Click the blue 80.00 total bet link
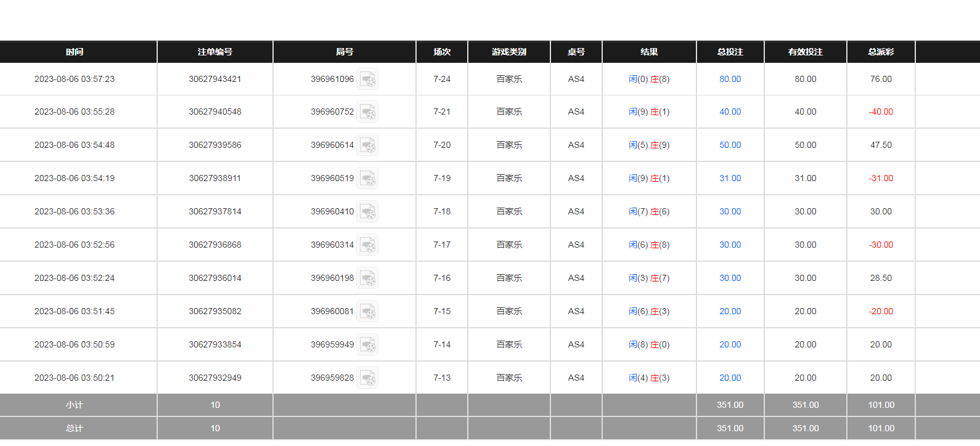Screen dimensions: 980x446 pyautogui.click(x=730, y=79)
